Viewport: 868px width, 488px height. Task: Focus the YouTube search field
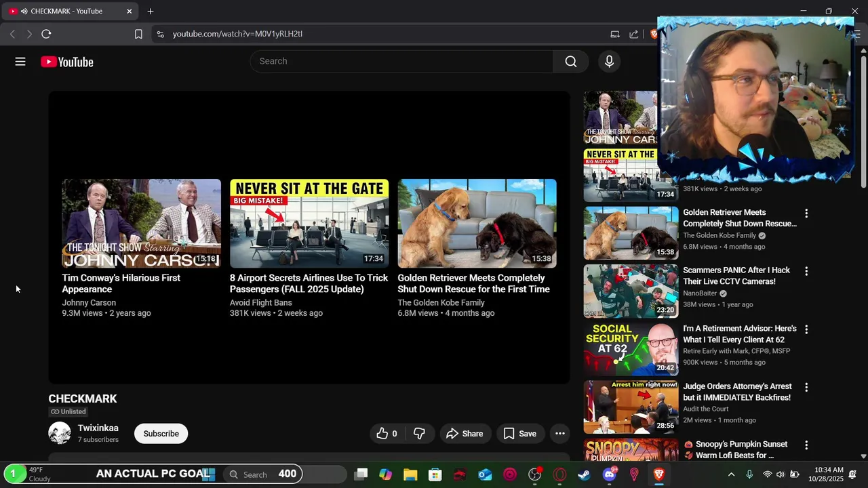[x=402, y=61]
